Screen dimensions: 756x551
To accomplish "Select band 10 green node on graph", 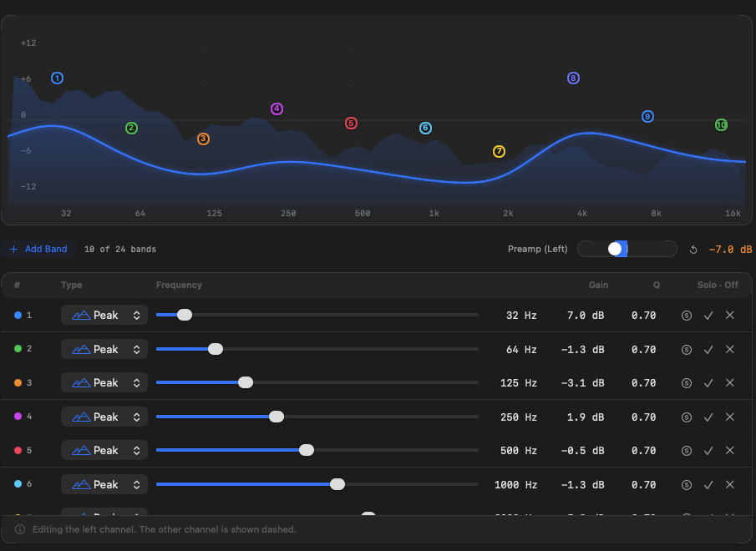I will tap(721, 125).
